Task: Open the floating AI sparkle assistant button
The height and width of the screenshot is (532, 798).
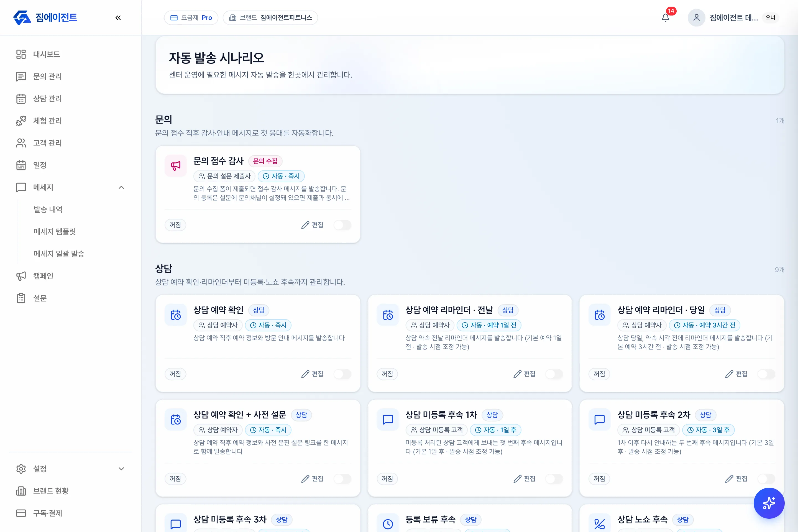Action: tap(769, 503)
